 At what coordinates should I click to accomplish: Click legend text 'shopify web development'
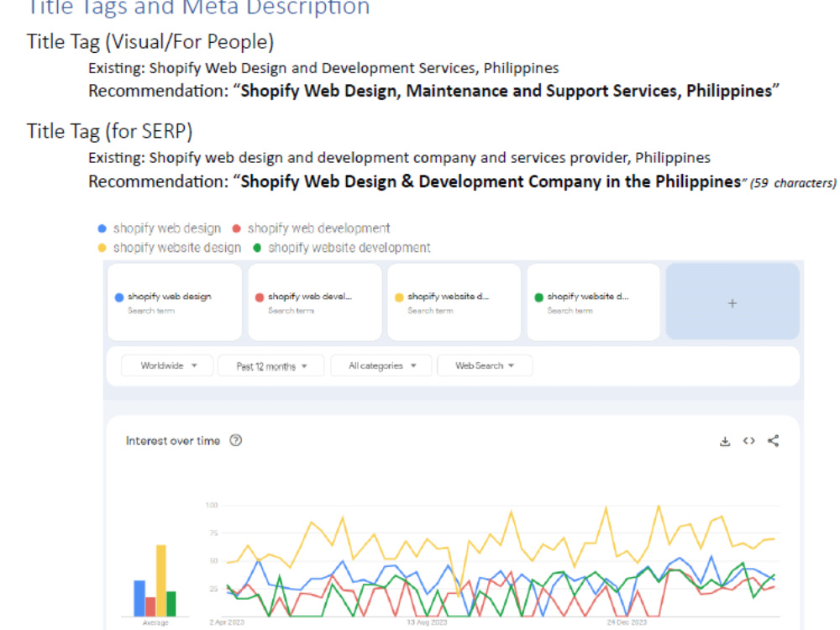(x=318, y=228)
